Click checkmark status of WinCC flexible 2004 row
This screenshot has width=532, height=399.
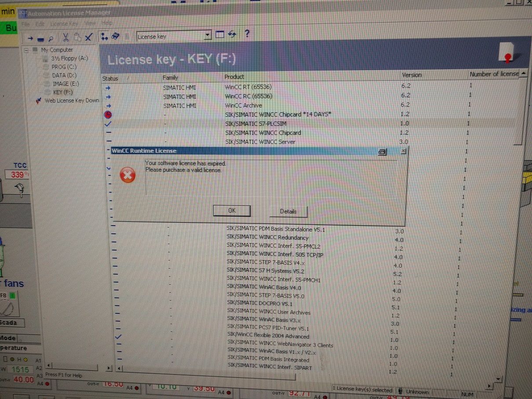118,337
